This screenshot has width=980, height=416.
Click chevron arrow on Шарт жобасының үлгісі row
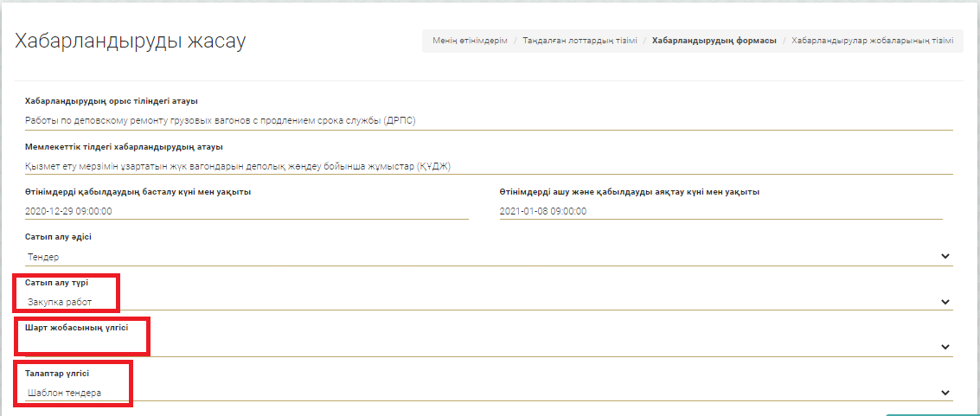tap(945, 347)
